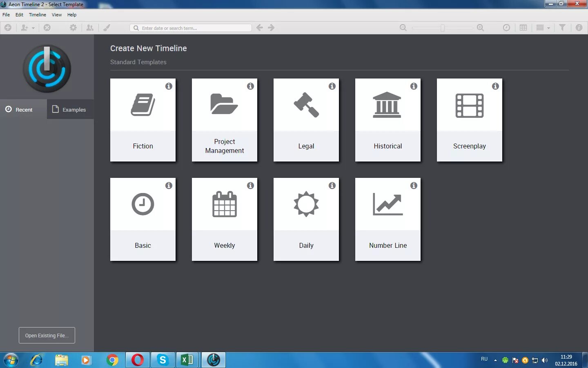
Task: Show info for Weekly template
Action: click(250, 186)
